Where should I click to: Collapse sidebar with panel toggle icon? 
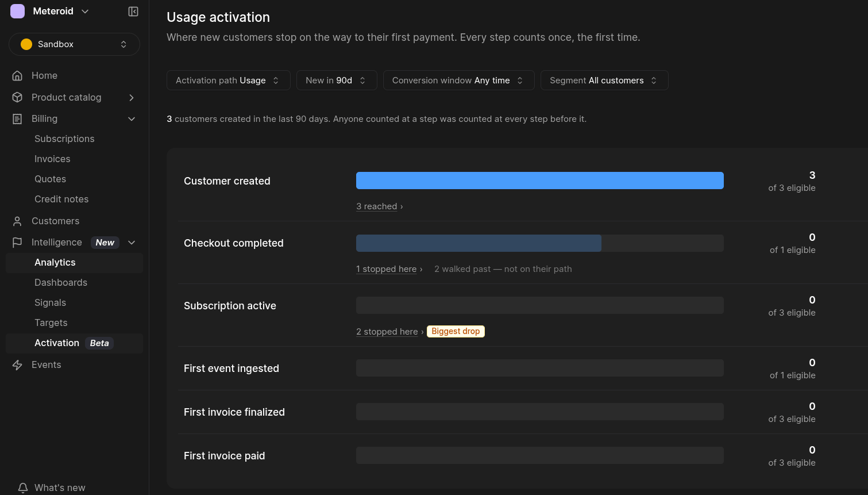(133, 11)
